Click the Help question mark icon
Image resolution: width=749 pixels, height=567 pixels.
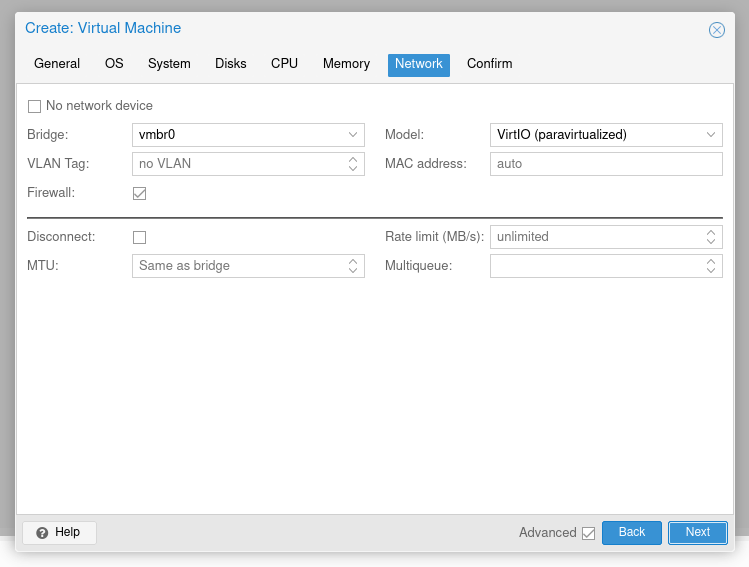[x=42, y=533]
